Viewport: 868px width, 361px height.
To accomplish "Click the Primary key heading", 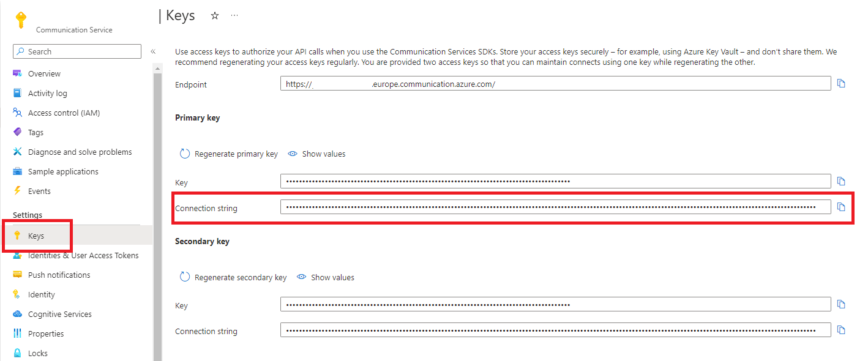I will (x=197, y=117).
